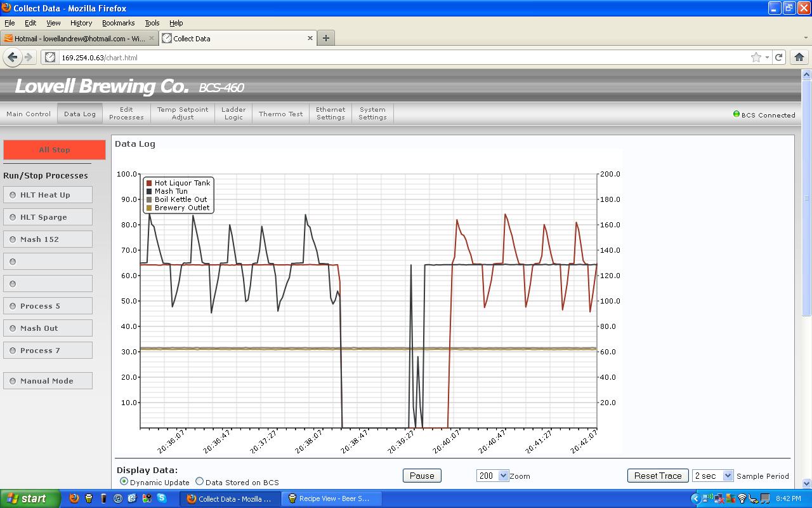Launch Firefox from the quick launch bar
The height and width of the screenshot is (508, 812).
point(74,498)
